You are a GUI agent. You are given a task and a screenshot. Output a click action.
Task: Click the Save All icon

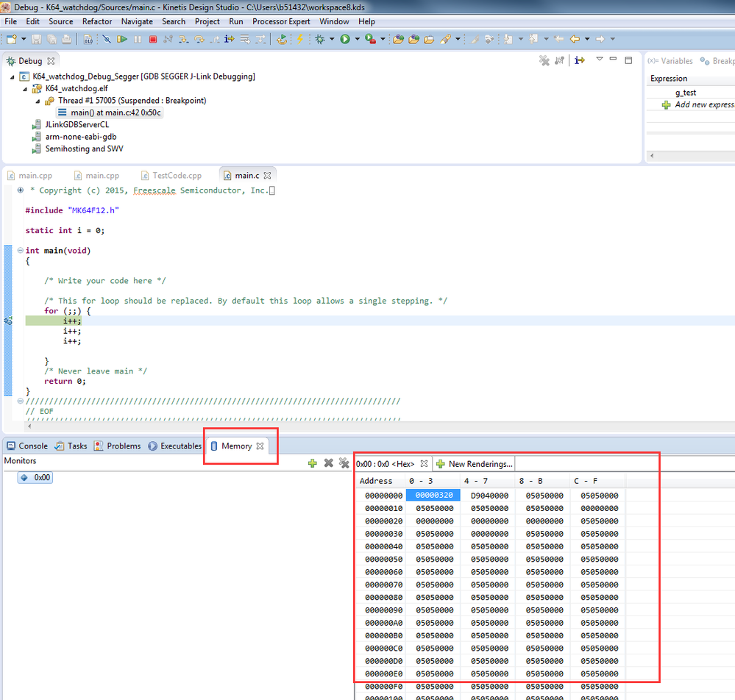[x=52, y=40]
